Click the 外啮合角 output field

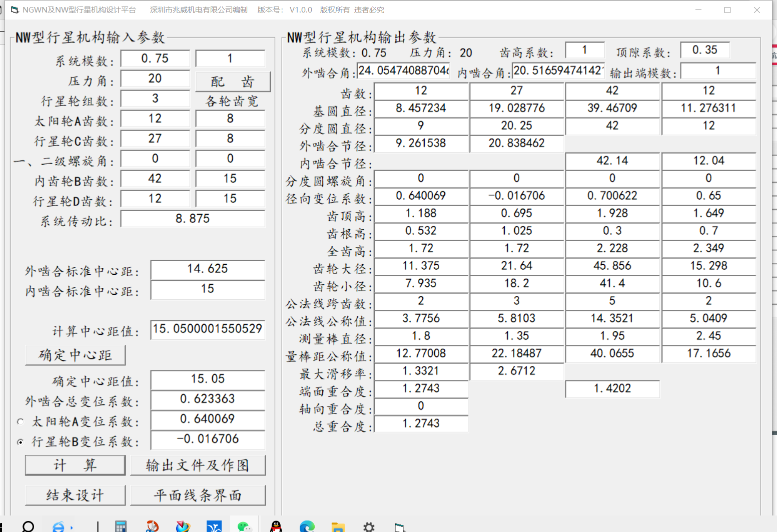pyautogui.click(x=403, y=71)
